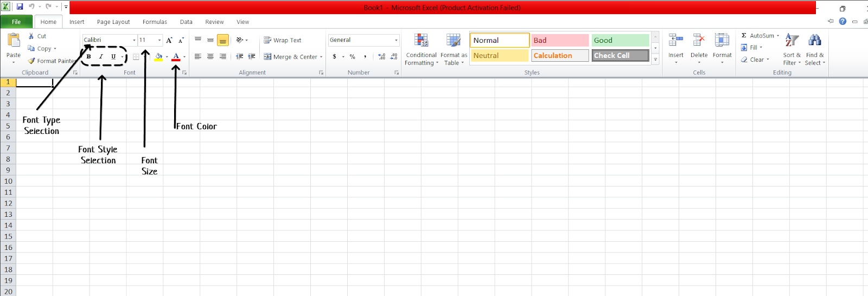This screenshot has width=868, height=296.
Task: Click the Excel Help question mark
Action: pyautogui.click(x=843, y=22)
